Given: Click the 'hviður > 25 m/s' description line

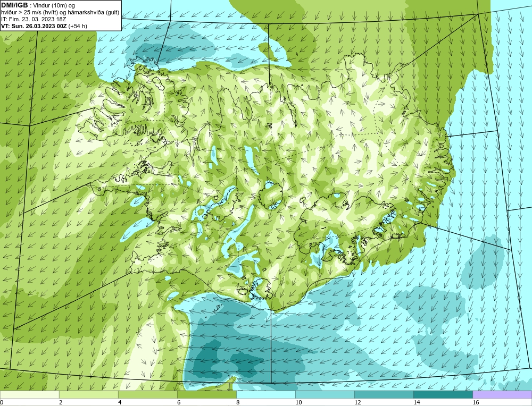Looking at the screenshot, I should 61,13.
